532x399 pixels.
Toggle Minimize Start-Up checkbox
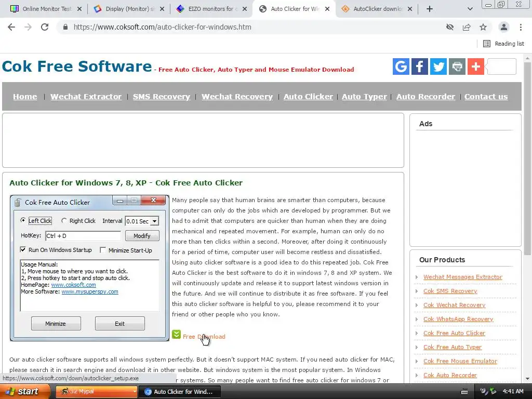103,250
